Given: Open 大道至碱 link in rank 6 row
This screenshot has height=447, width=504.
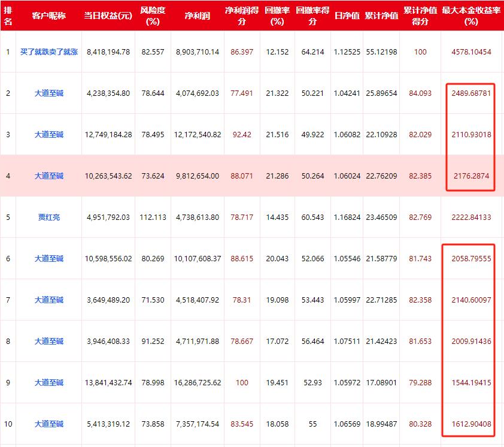Looking at the screenshot, I should point(49,259).
